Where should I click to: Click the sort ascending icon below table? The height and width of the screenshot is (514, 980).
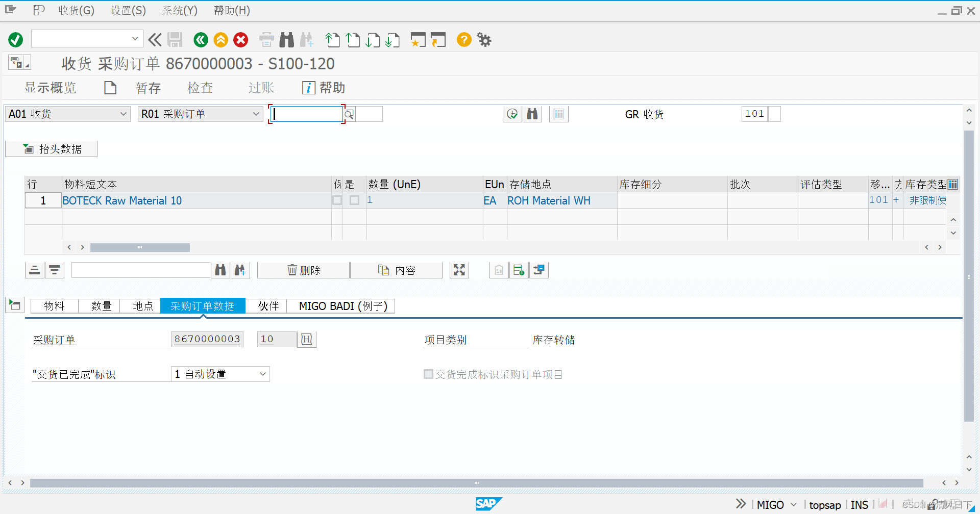(35, 270)
